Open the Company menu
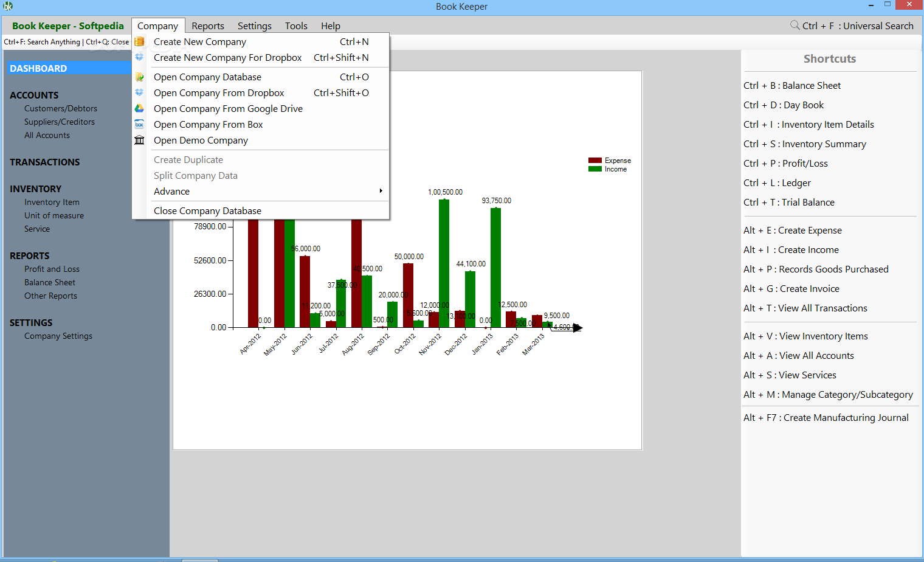The image size is (924, 562). (158, 26)
